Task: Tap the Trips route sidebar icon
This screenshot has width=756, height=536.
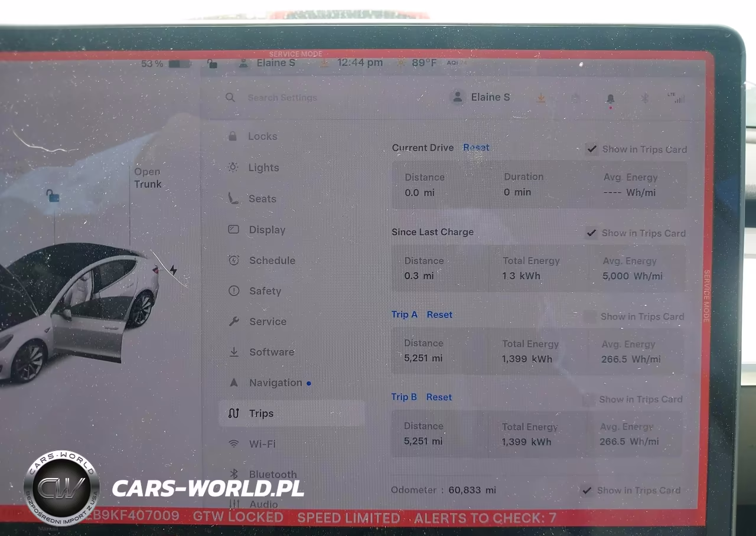Action: coord(233,413)
